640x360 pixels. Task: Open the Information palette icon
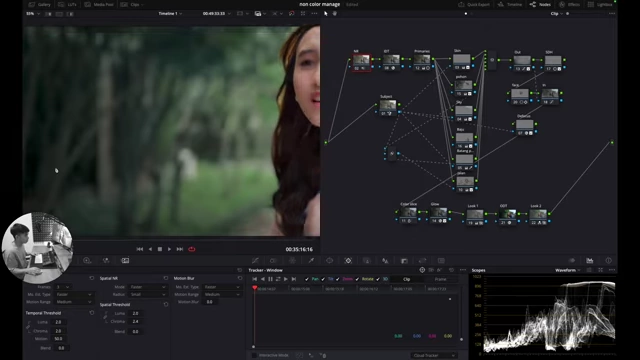click(x=609, y=260)
